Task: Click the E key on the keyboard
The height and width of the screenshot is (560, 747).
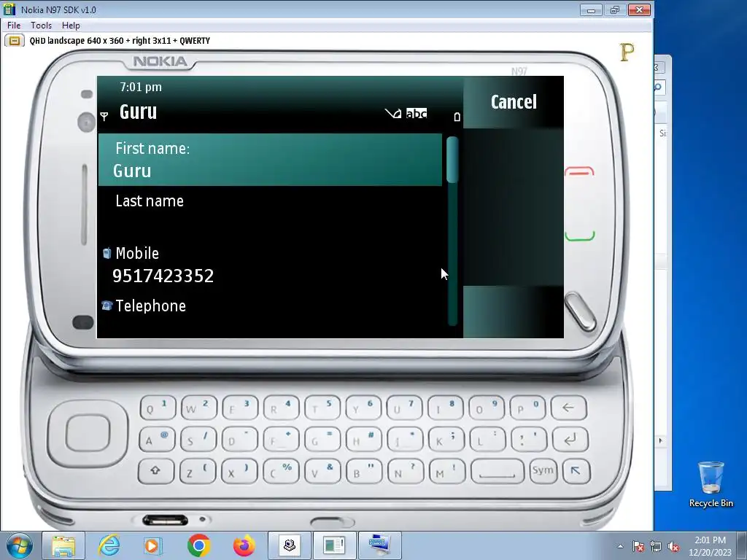Action: pyautogui.click(x=240, y=408)
